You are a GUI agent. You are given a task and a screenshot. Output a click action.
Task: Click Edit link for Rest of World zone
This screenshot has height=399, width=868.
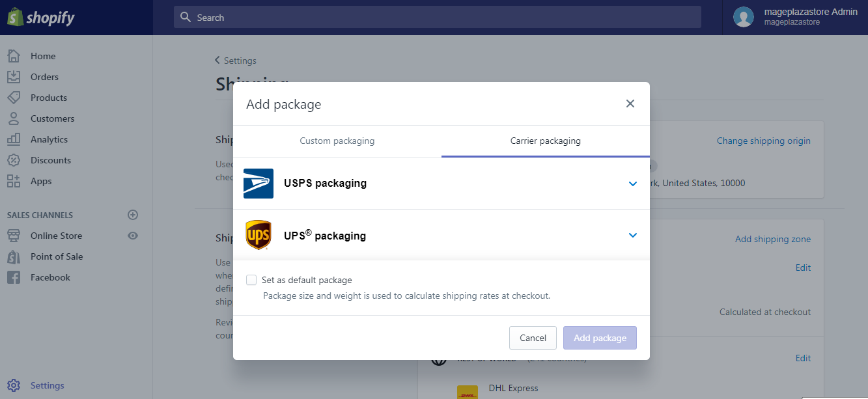pyautogui.click(x=803, y=358)
